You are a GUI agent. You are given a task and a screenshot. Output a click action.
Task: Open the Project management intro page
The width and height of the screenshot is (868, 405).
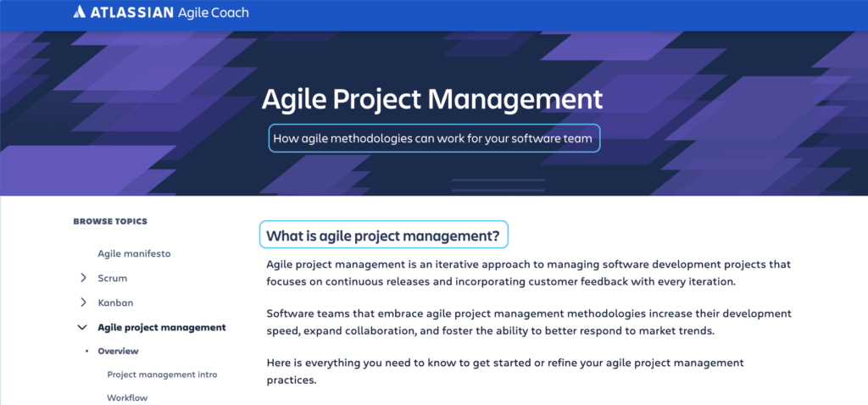[x=162, y=374]
